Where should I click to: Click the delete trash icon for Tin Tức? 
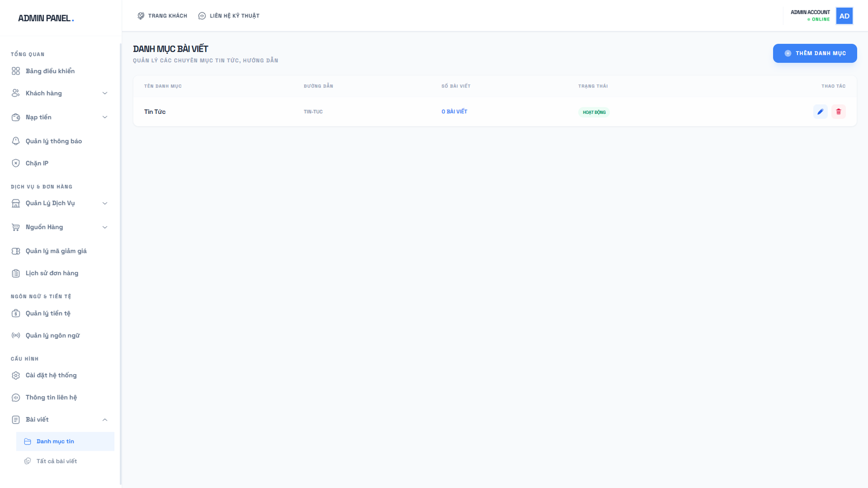(x=838, y=111)
